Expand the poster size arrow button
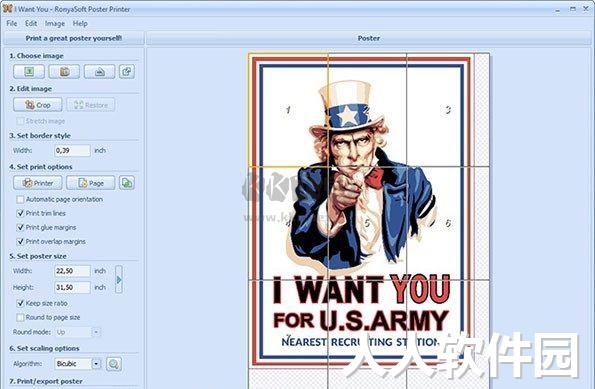595x389 pixels. tap(119, 279)
